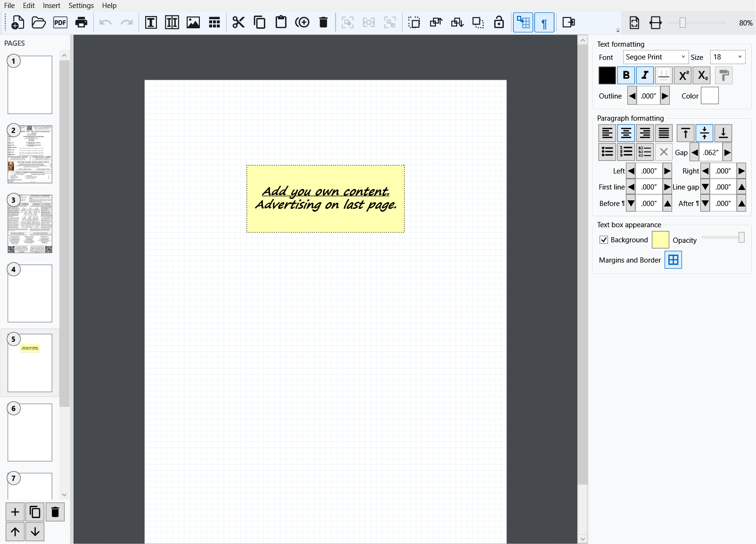Add a new page in Pages panel

click(x=15, y=512)
